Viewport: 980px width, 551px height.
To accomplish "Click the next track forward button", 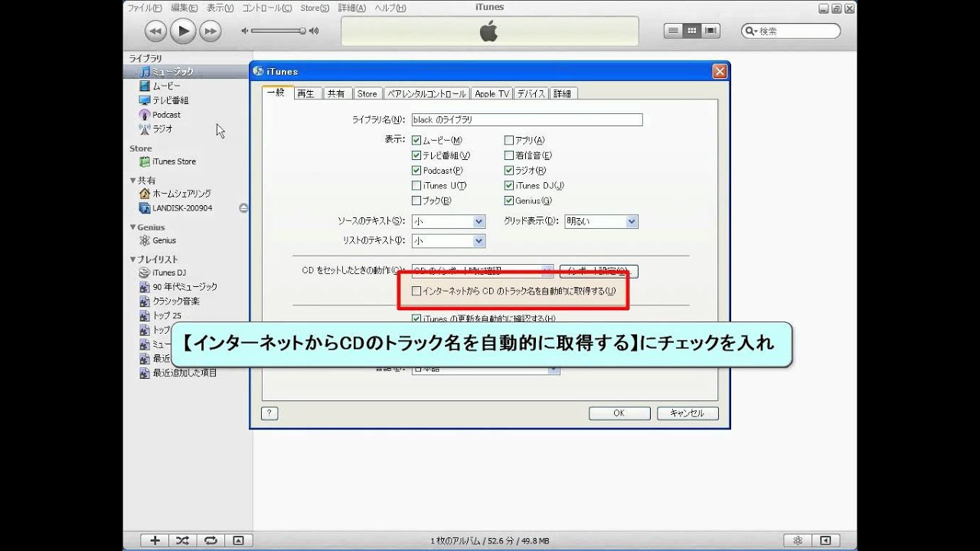I will [x=210, y=31].
